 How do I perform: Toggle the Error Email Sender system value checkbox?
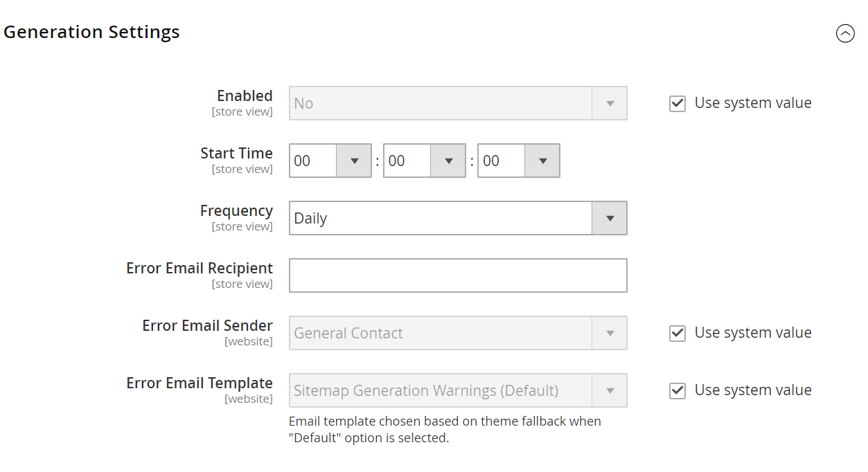click(x=677, y=334)
